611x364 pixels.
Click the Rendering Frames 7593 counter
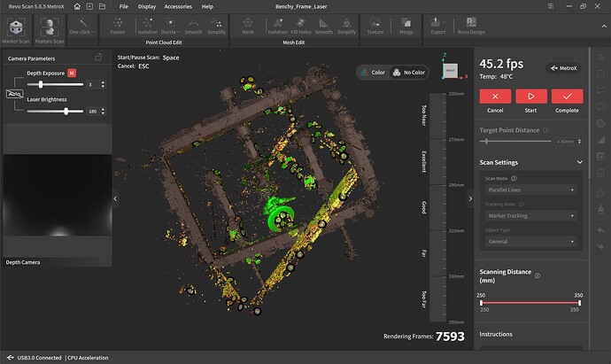(x=424, y=337)
